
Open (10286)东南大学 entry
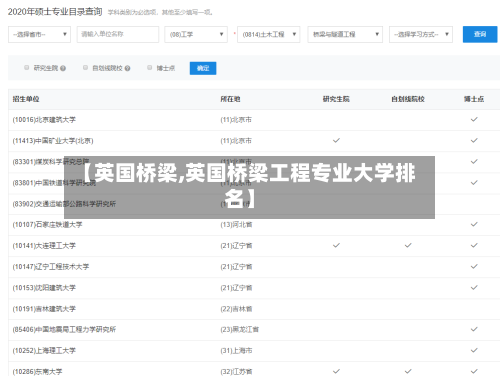(x=37, y=372)
